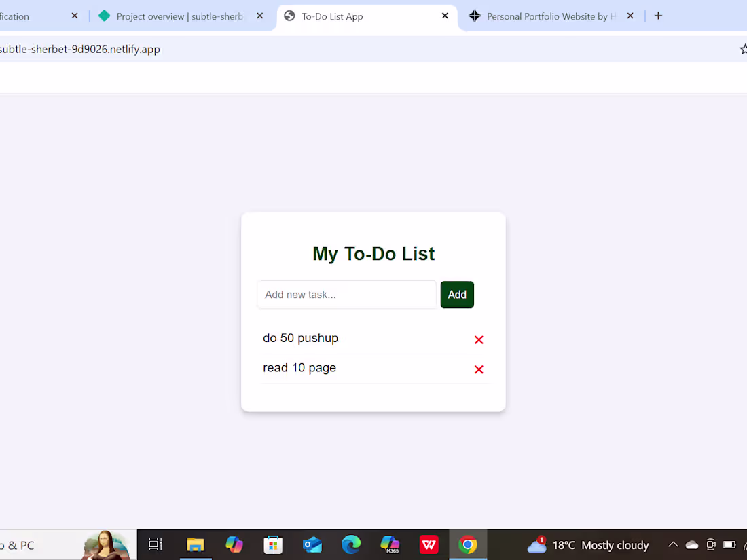Viewport: 747px width, 560px height.
Task: Open Chrome from the taskbar
Action: (468, 544)
